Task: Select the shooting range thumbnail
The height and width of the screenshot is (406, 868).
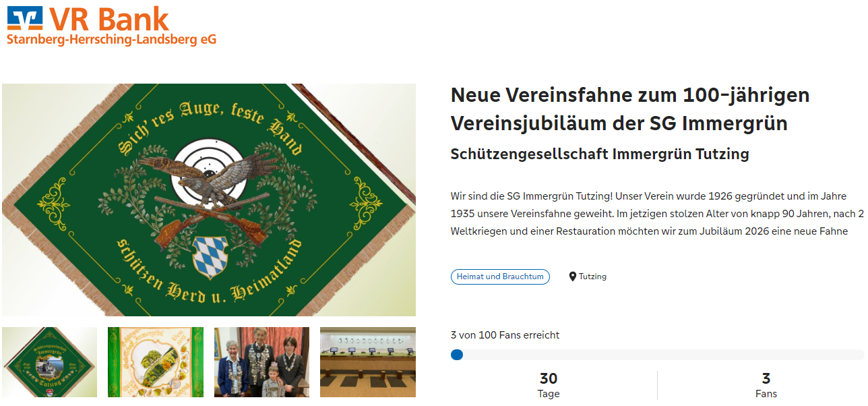Action: [x=368, y=362]
